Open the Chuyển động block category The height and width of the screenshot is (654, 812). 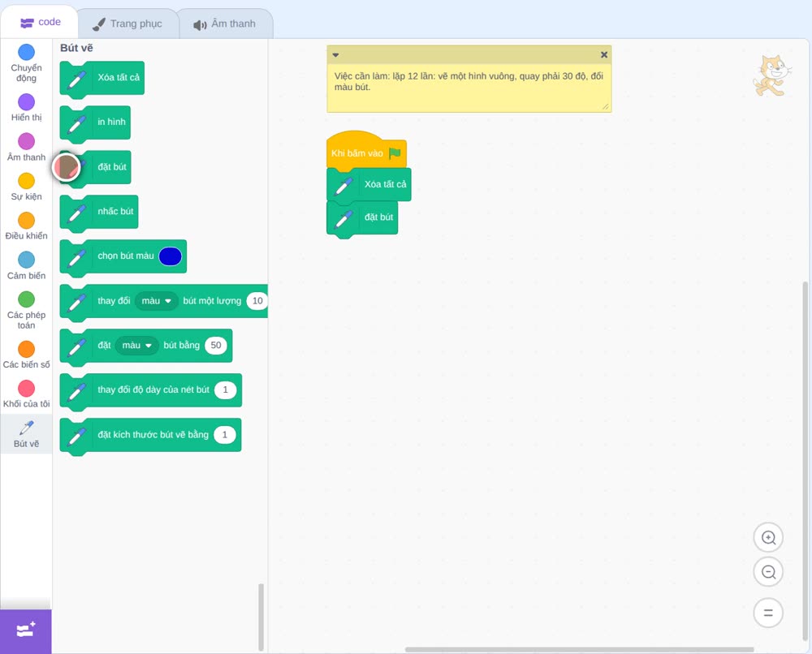coord(26,63)
